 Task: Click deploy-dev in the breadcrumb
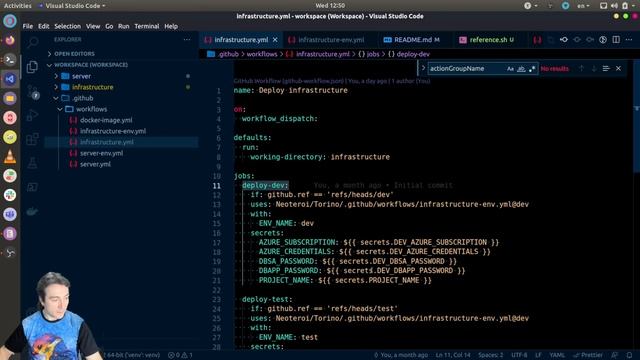point(413,54)
